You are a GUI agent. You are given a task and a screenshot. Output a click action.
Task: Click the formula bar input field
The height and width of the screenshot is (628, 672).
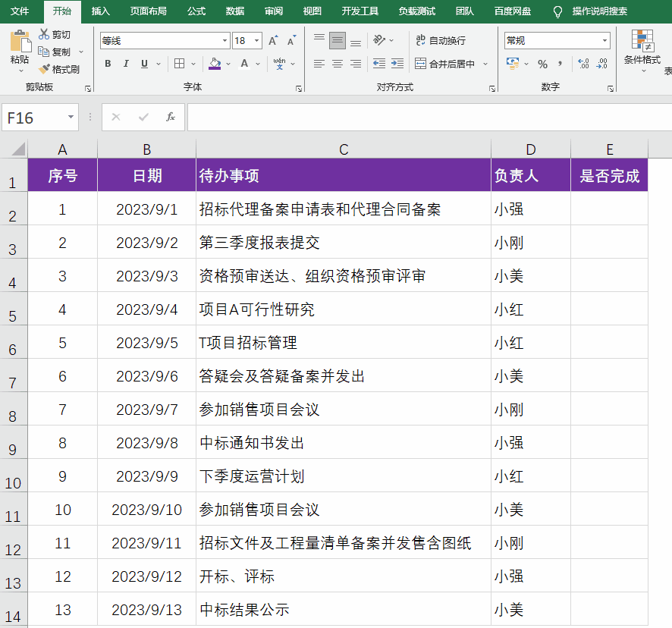[x=429, y=117]
